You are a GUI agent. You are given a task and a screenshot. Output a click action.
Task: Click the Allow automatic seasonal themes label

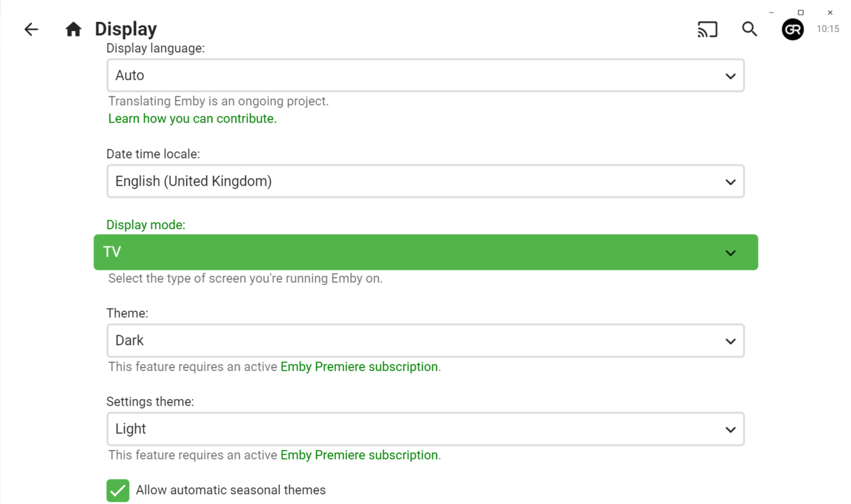click(x=230, y=490)
